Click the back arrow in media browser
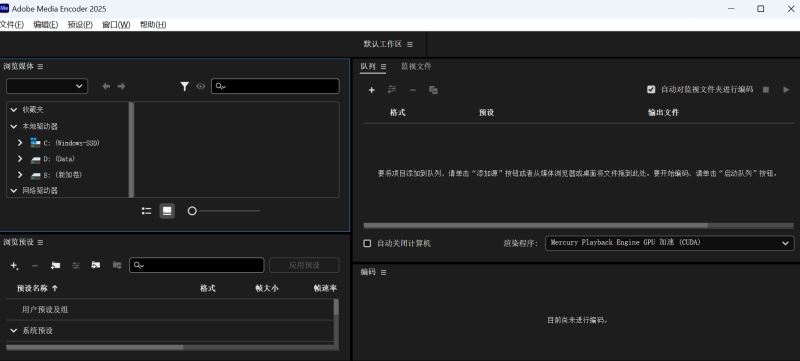The height and width of the screenshot is (361, 800). pos(106,86)
